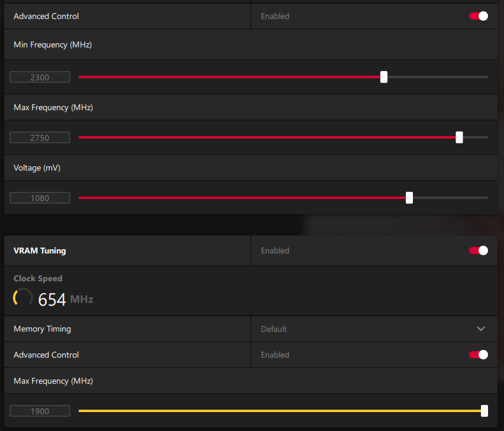This screenshot has height=431, width=504.
Task: Select the VRAM Max Frequency field 1900
Action: (x=40, y=411)
